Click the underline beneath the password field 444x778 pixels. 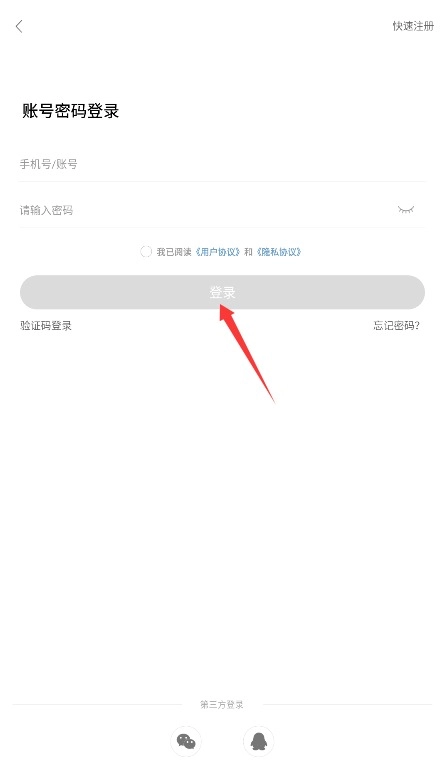[x=222, y=228]
